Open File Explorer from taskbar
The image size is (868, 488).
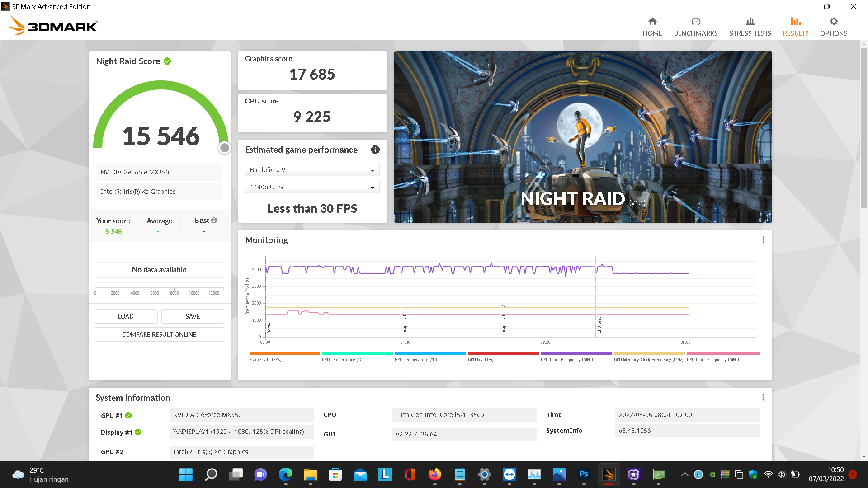click(310, 474)
